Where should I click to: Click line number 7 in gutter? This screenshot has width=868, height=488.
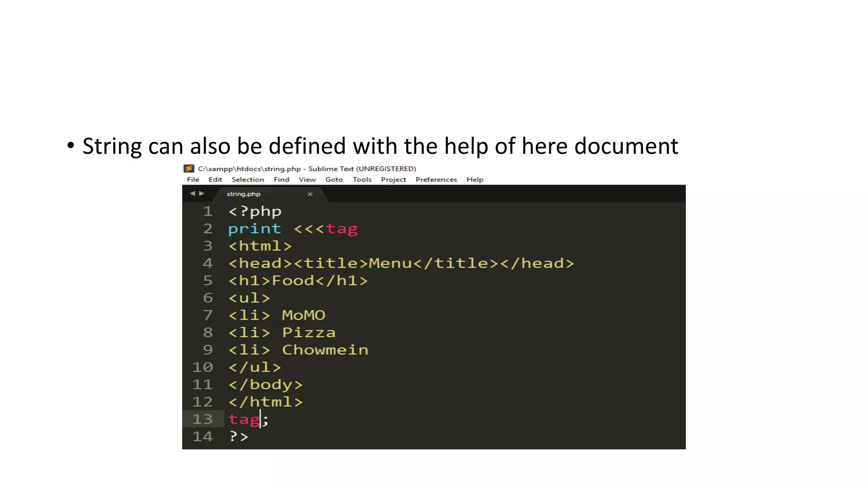coord(208,315)
